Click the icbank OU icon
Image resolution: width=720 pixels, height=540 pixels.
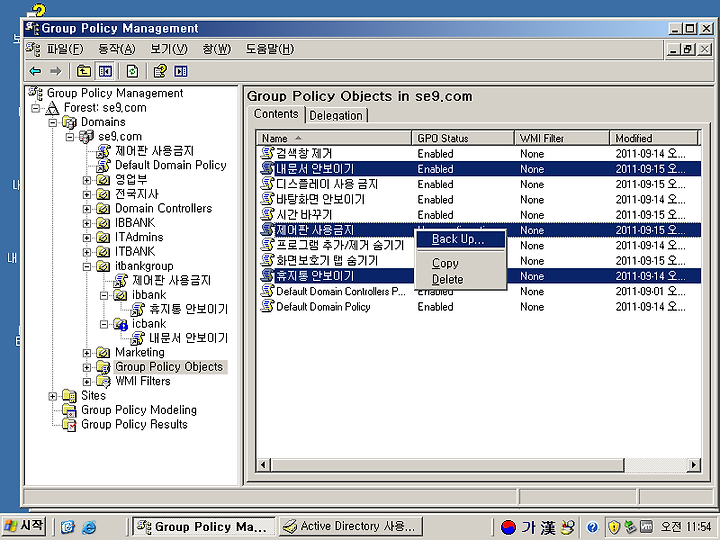121,324
